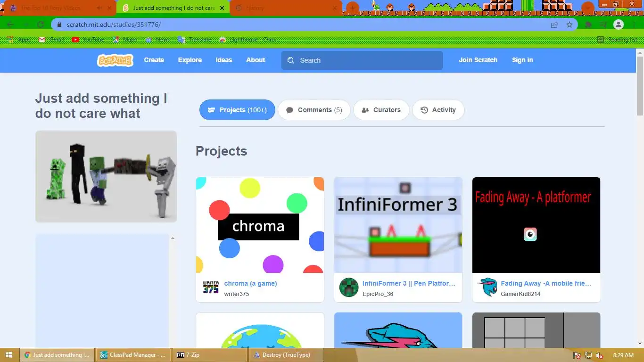Switch to the Curators tab
This screenshot has height=362, width=644.
[381, 110]
